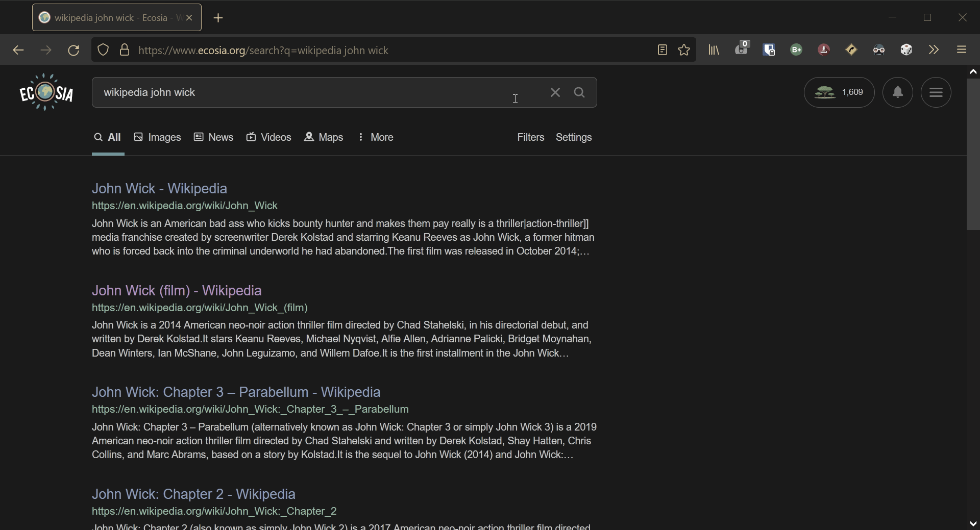
Task: Open John Wick: Chapter 3 – Parabellum link
Action: point(236,392)
